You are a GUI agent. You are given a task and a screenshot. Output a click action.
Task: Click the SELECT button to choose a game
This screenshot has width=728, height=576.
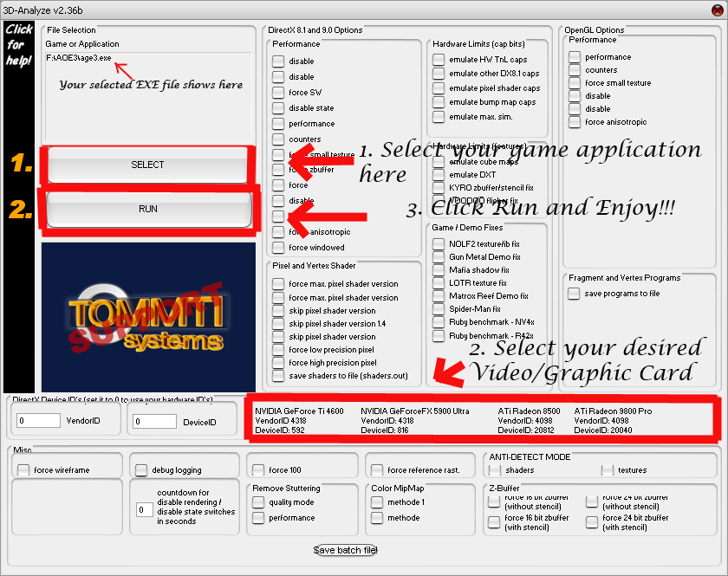point(147,165)
